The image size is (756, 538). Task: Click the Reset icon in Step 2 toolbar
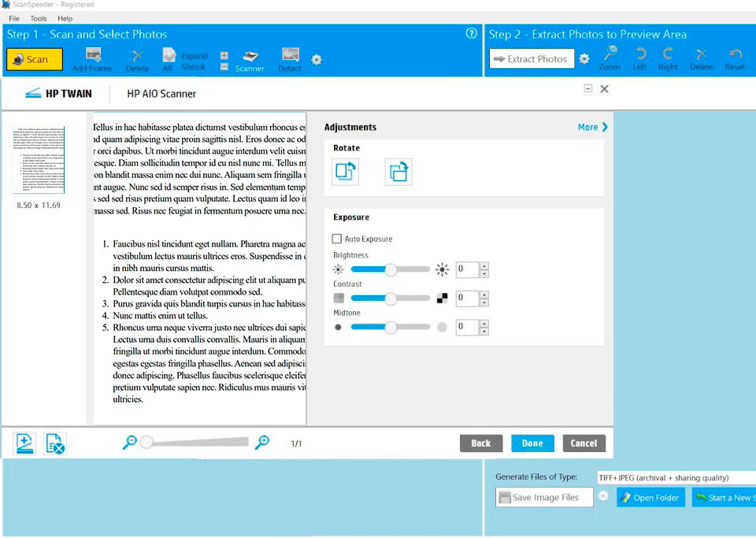735,55
